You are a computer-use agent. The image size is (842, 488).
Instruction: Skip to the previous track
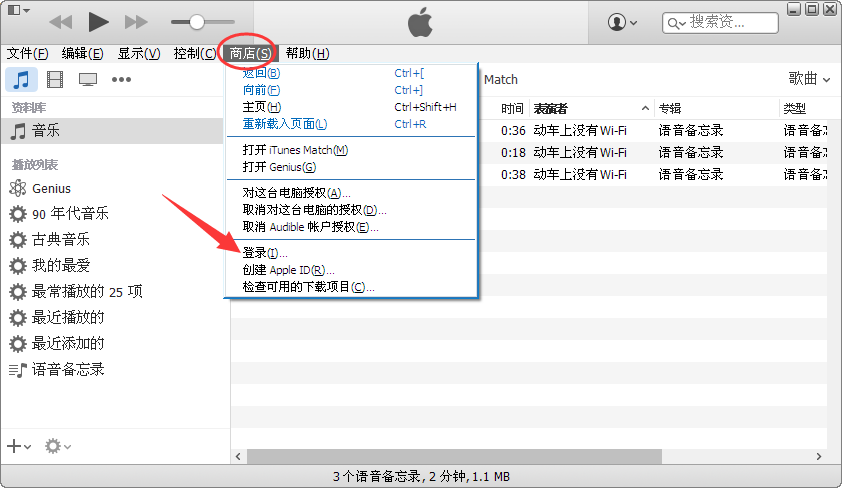point(60,22)
